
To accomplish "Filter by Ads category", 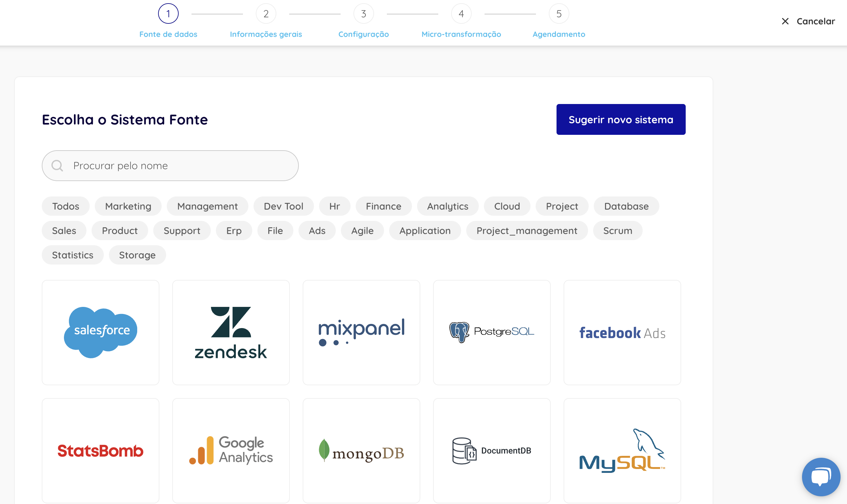I will point(317,230).
